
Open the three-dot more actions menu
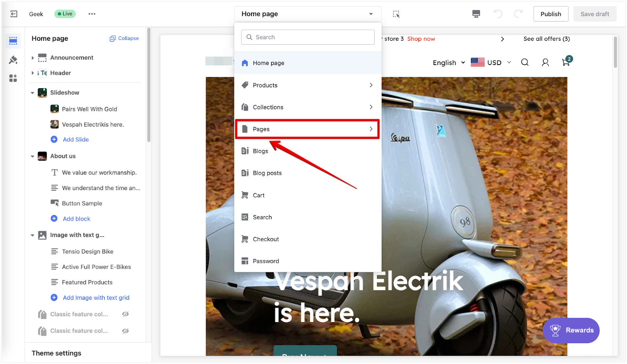[92, 14]
